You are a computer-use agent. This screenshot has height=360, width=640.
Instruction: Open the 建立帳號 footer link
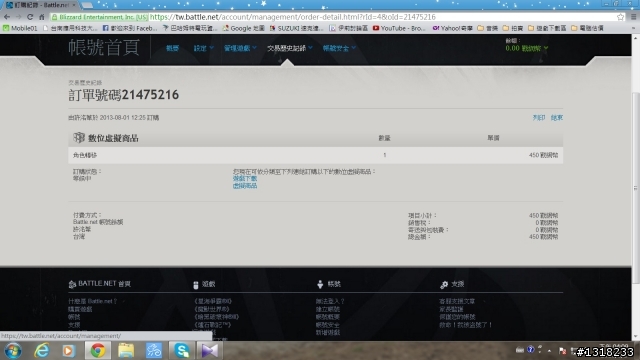327,309
